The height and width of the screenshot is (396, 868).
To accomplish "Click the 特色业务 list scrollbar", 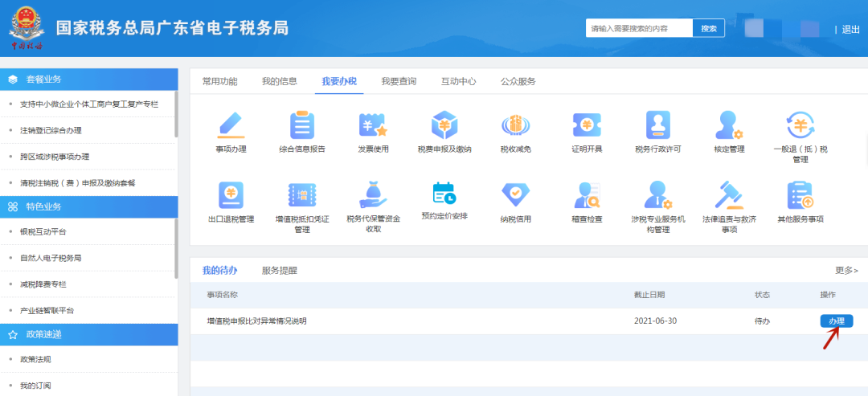I will tap(176, 248).
